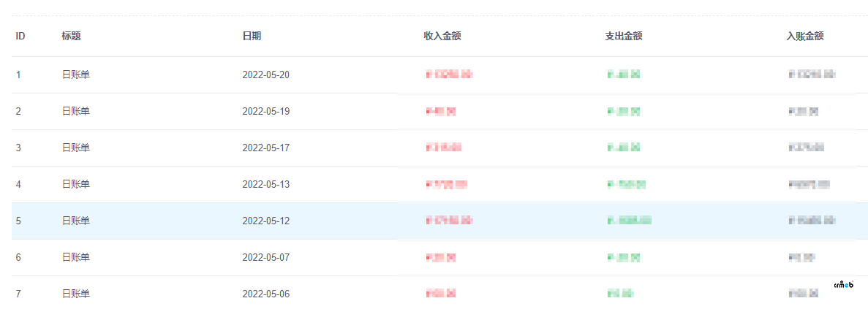Click highlighted row dated 2022-05-12
Image resolution: width=868 pixels, height=309 pixels.
439,221
